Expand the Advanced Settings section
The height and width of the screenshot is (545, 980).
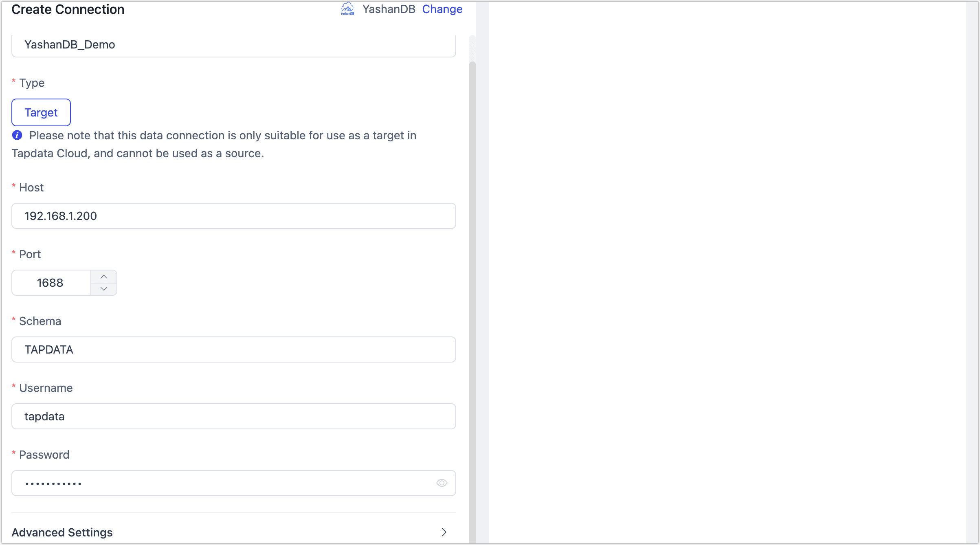(234, 532)
